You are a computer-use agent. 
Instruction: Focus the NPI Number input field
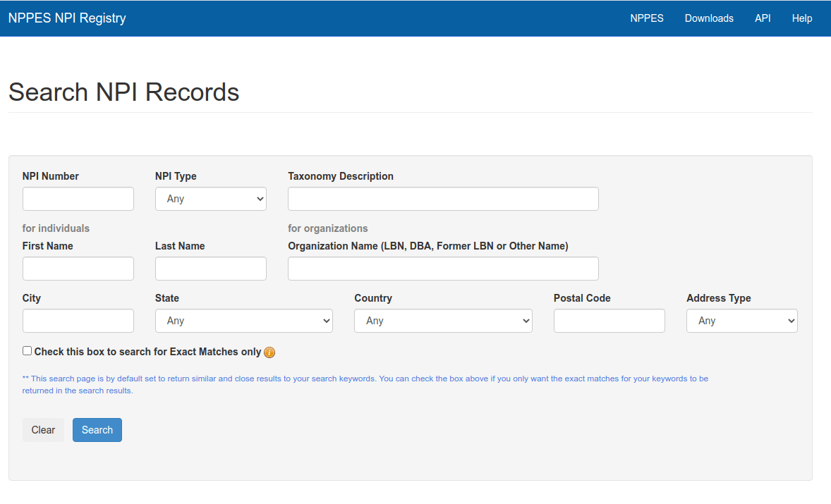78,199
